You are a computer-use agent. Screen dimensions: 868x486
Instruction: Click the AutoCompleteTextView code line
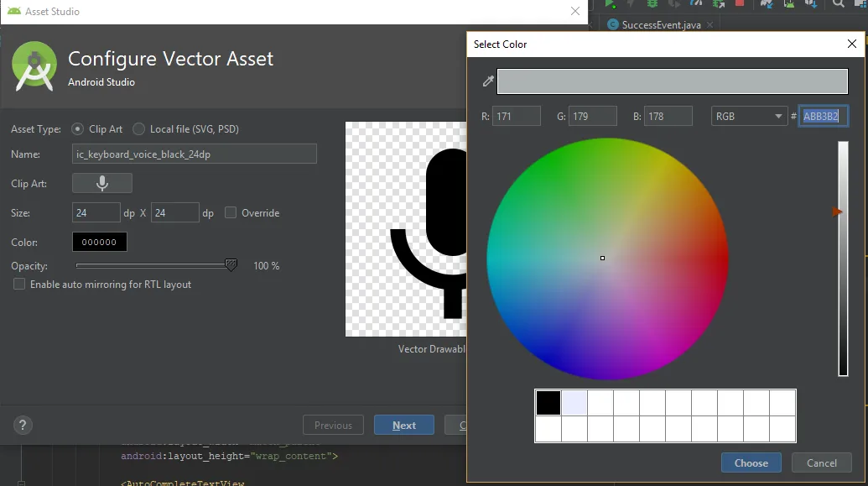coord(183,483)
